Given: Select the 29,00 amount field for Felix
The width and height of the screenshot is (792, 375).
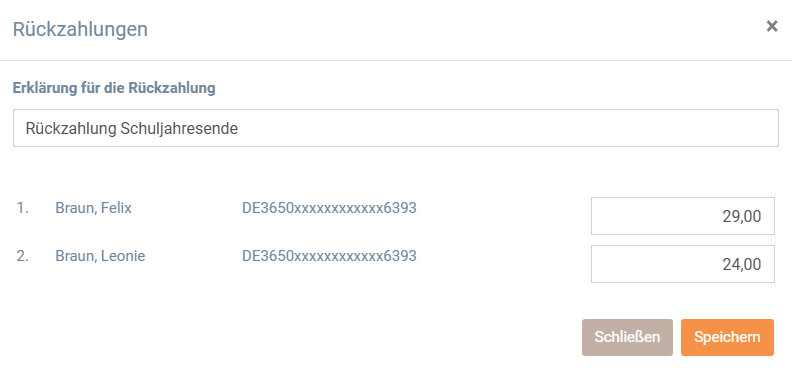Looking at the screenshot, I should tap(683, 216).
